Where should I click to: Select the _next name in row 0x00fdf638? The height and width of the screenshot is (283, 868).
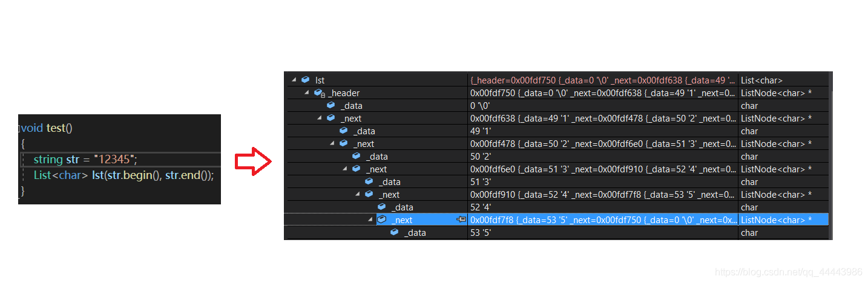(x=350, y=119)
